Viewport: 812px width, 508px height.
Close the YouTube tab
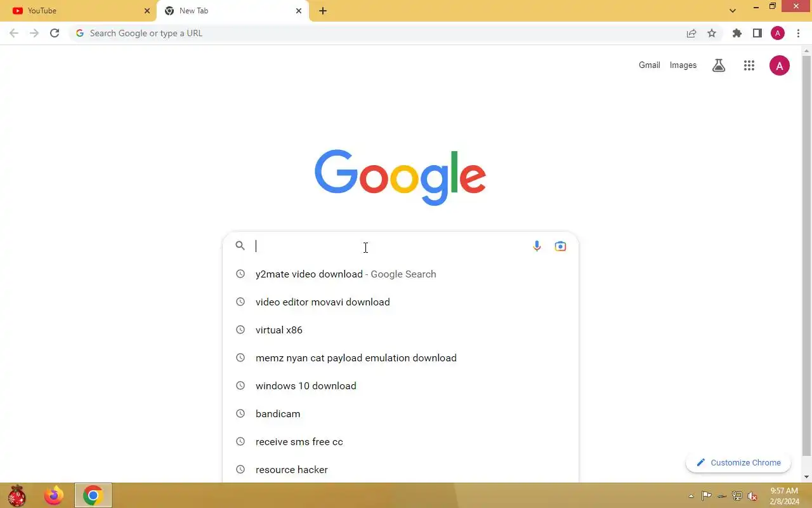tap(147, 11)
